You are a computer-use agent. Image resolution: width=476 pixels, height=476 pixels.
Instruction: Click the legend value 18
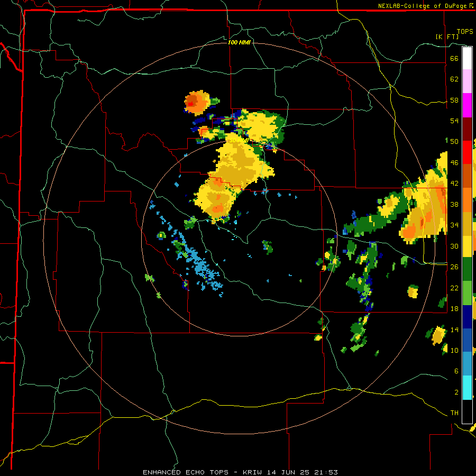point(454,309)
